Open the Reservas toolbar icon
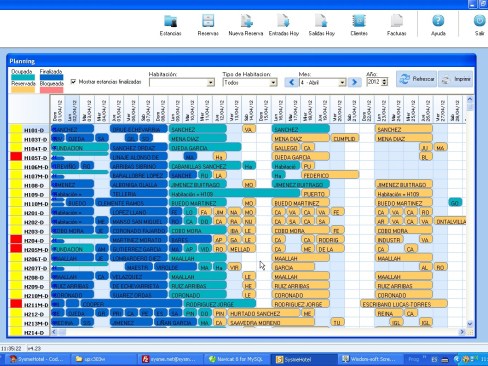The image size is (488, 366). coord(208,25)
